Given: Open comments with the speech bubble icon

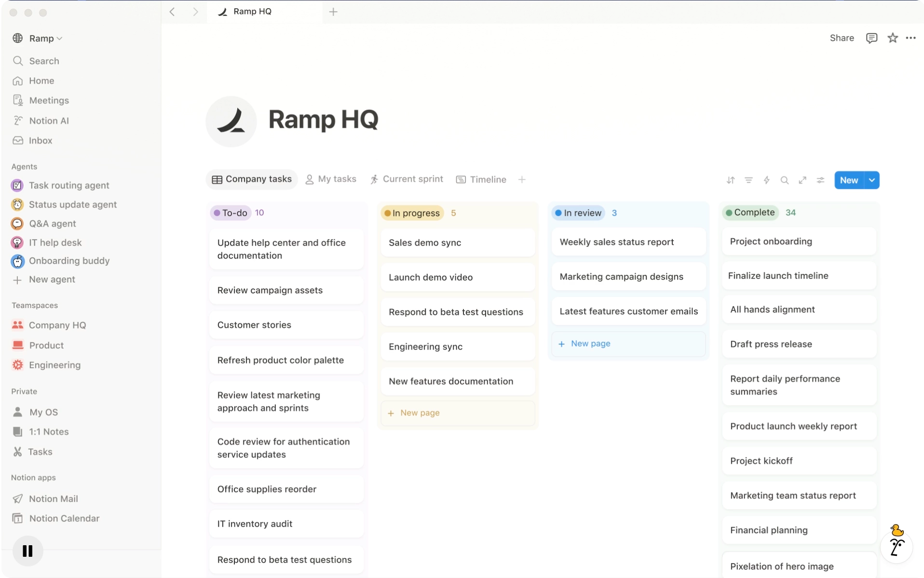Looking at the screenshot, I should [871, 38].
